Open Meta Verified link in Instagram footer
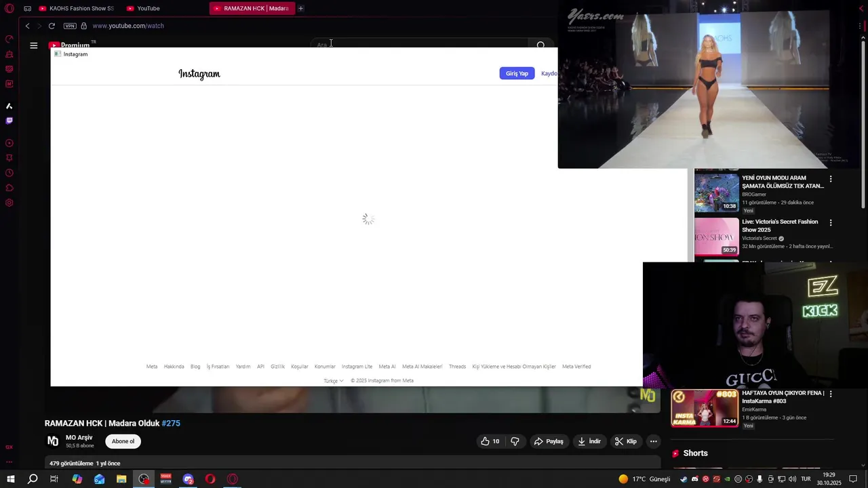Image resolution: width=868 pixels, height=488 pixels. (576, 367)
